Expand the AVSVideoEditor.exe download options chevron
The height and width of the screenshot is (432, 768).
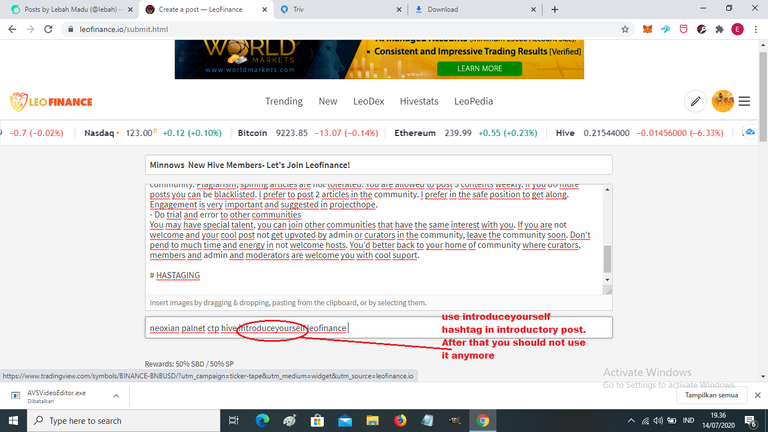click(116, 396)
